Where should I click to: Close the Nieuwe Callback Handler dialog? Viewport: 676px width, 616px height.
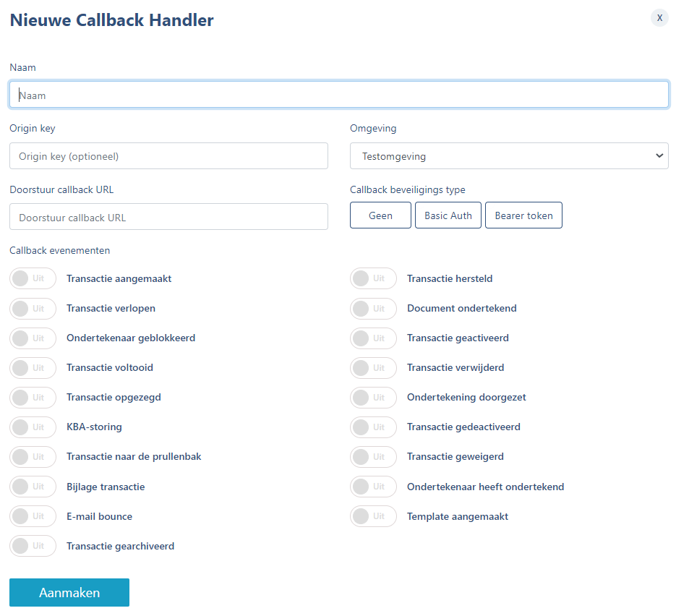point(659,17)
